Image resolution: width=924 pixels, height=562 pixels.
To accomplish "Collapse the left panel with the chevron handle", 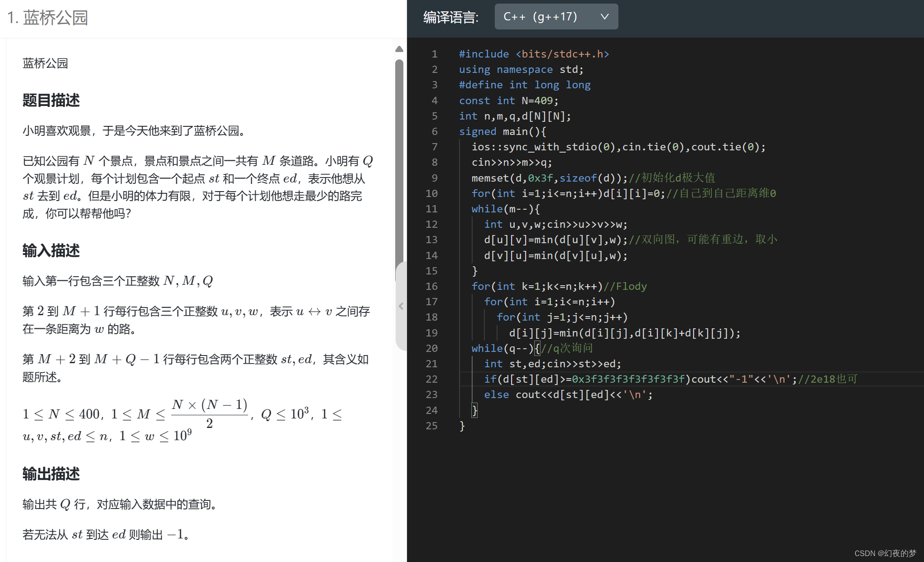I will 401,306.
